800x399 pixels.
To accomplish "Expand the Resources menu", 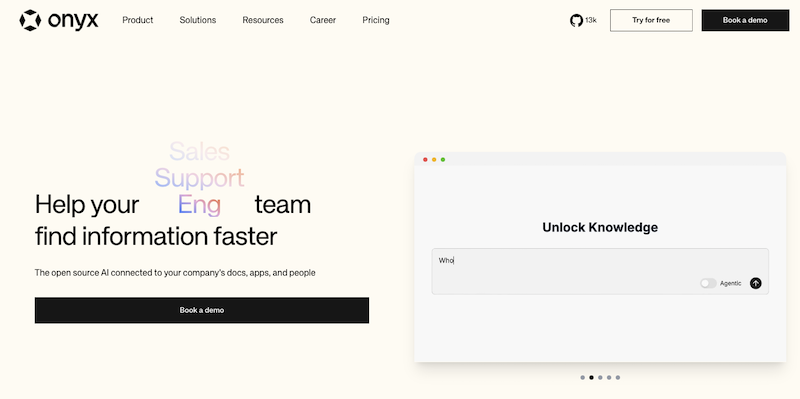I will (263, 20).
